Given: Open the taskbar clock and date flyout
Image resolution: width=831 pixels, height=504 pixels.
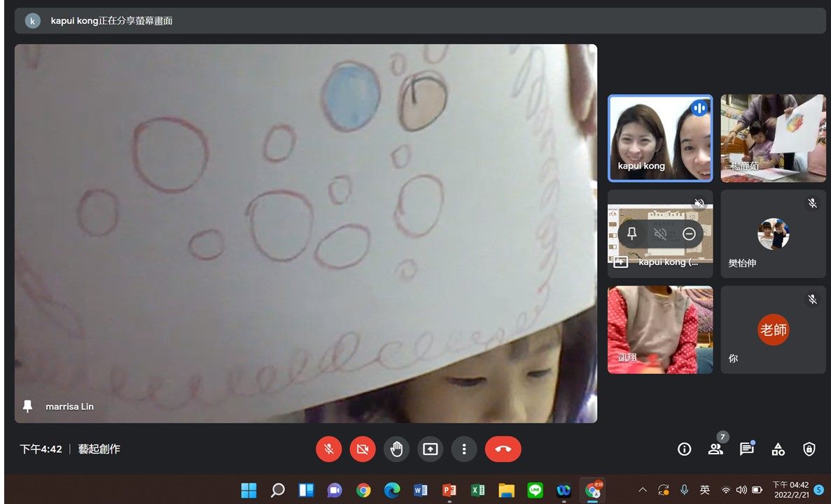Looking at the screenshot, I should (x=790, y=490).
